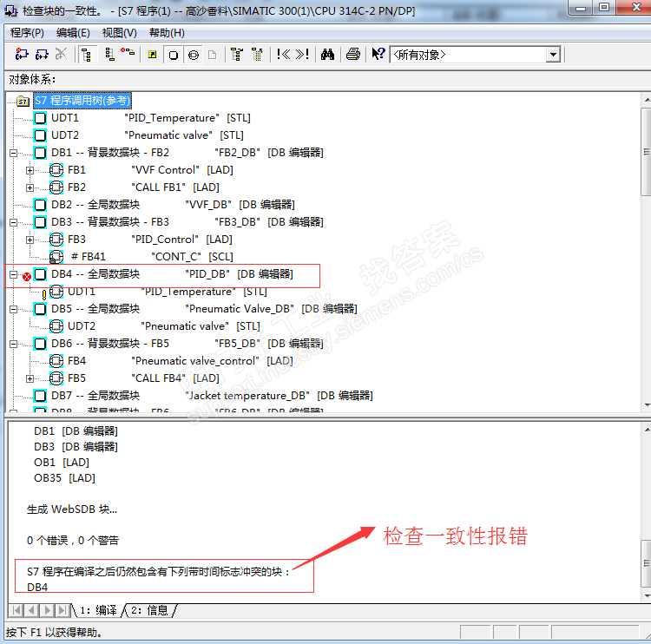
Task: Click the yellow warning icon under DB4
Action: 44,295
